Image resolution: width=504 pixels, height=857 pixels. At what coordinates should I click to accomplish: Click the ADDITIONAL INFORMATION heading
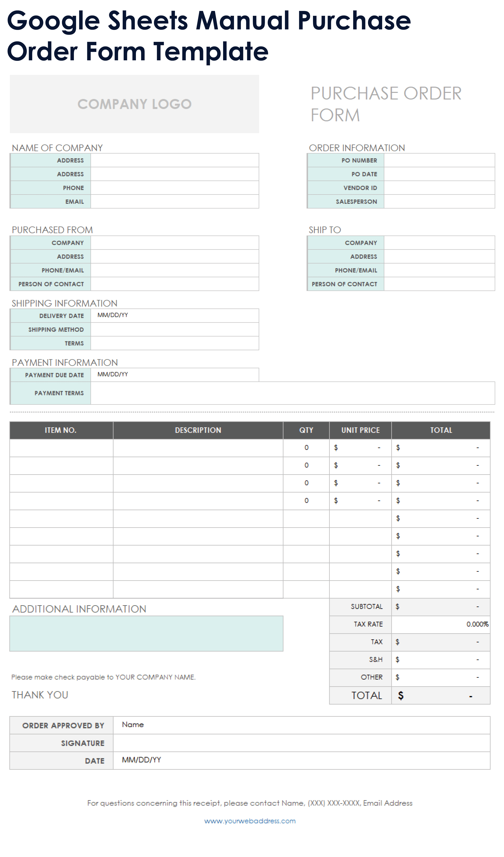(79, 609)
